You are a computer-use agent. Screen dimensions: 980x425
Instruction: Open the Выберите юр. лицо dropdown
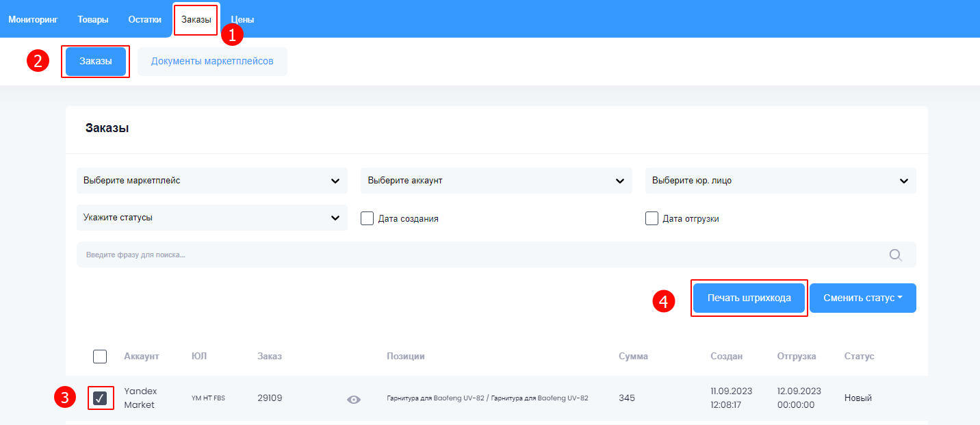[780, 181]
